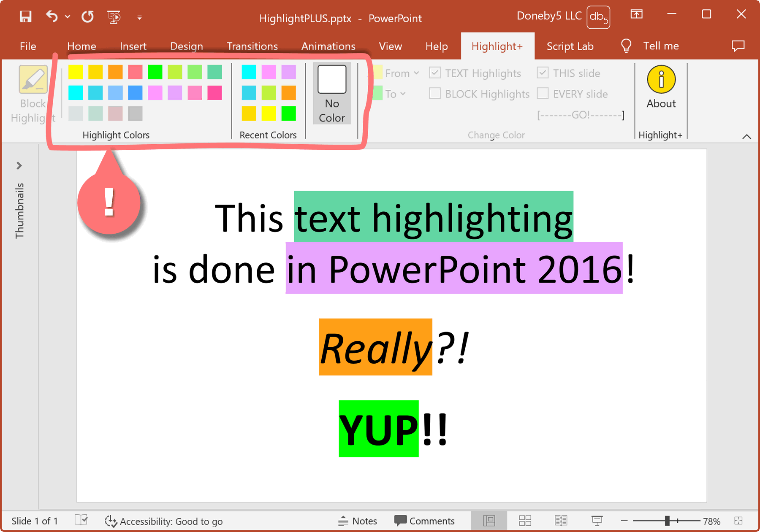Screen dimensions: 760x532
Task: Zoom out with the minus button
Action: (x=624, y=521)
